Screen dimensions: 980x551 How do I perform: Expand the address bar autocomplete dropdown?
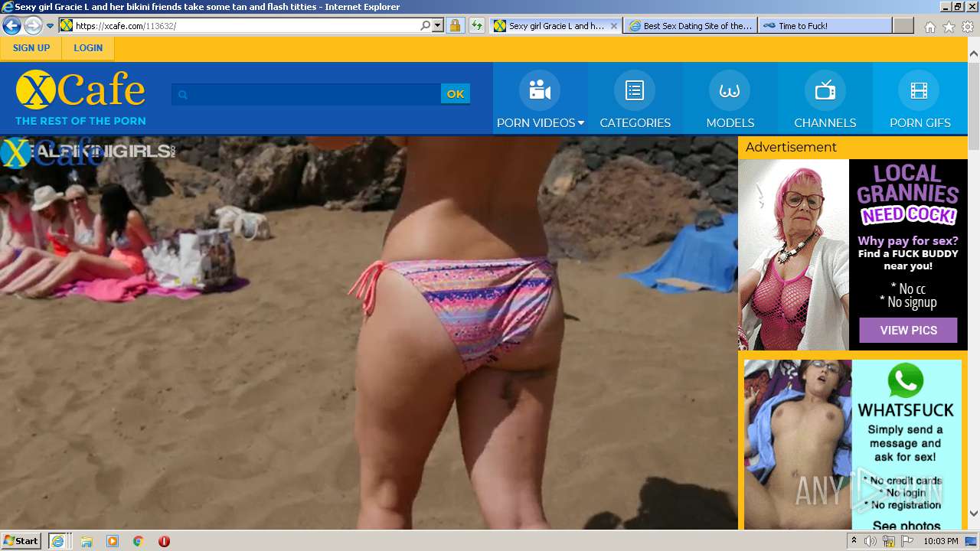[438, 25]
